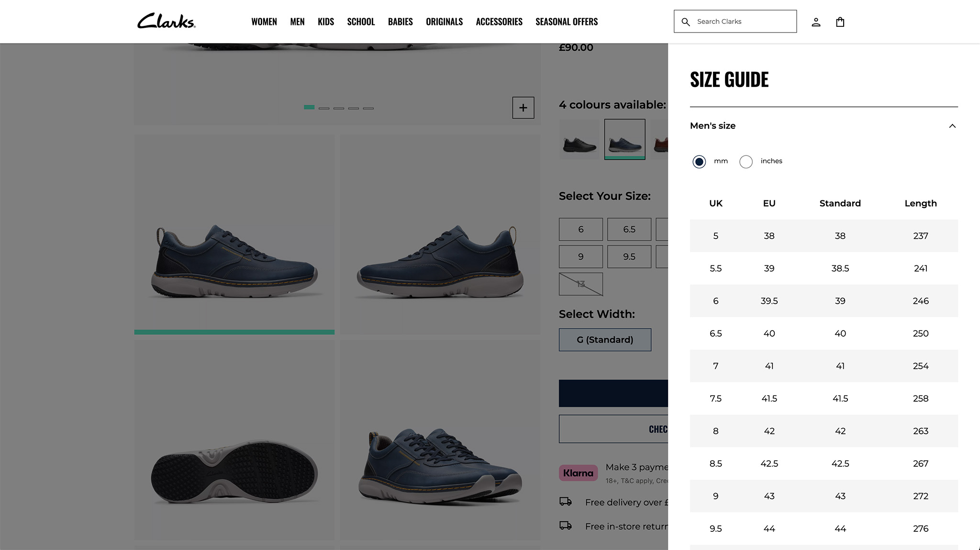Select size 6 UK shoe size button
Viewport: 980px width, 550px height.
pyautogui.click(x=580, y=229)
